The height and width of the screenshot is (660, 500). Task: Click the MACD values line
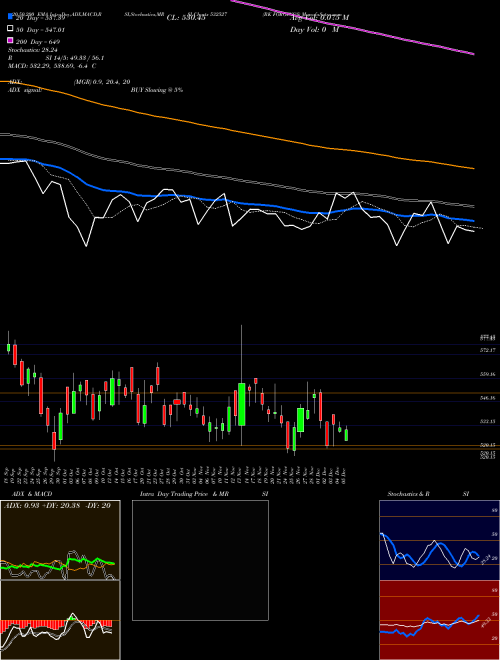[x=52, y=66]
